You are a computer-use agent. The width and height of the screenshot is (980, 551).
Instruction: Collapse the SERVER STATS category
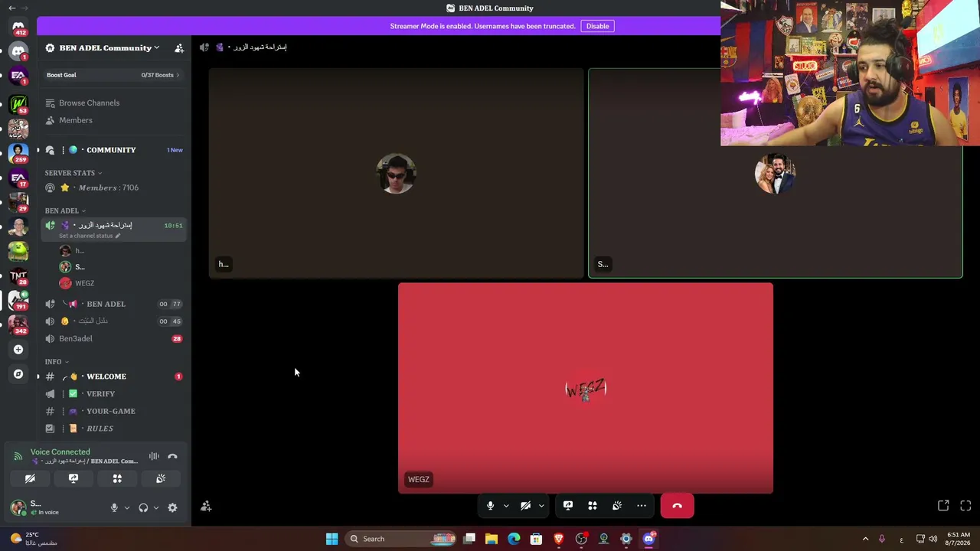click(73, 173)
